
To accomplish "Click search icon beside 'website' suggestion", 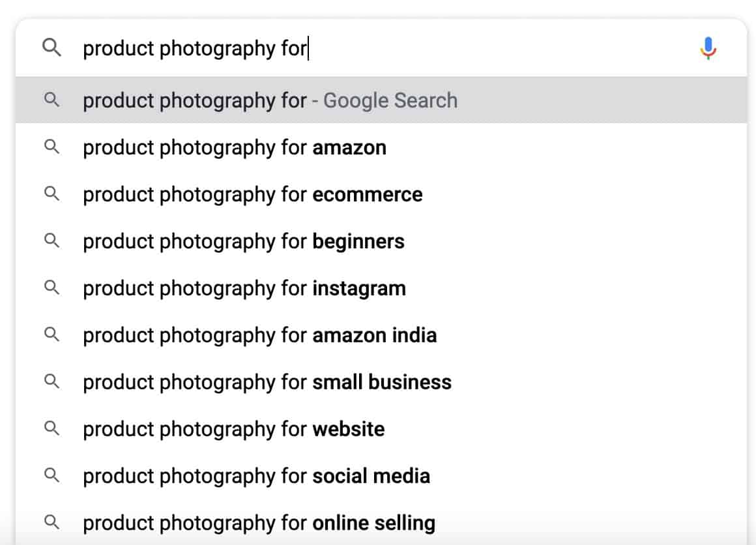I will pyautogui.click(x=51, y=429).
